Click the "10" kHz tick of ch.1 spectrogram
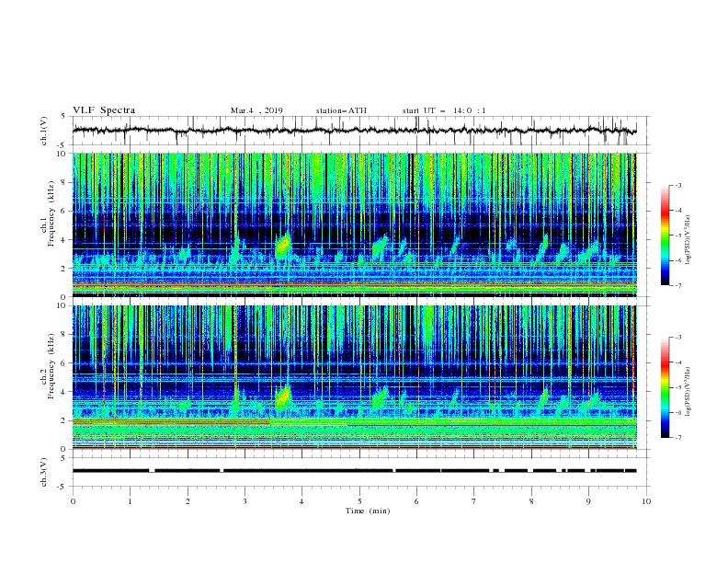728x563 pixels. (62, 154)
